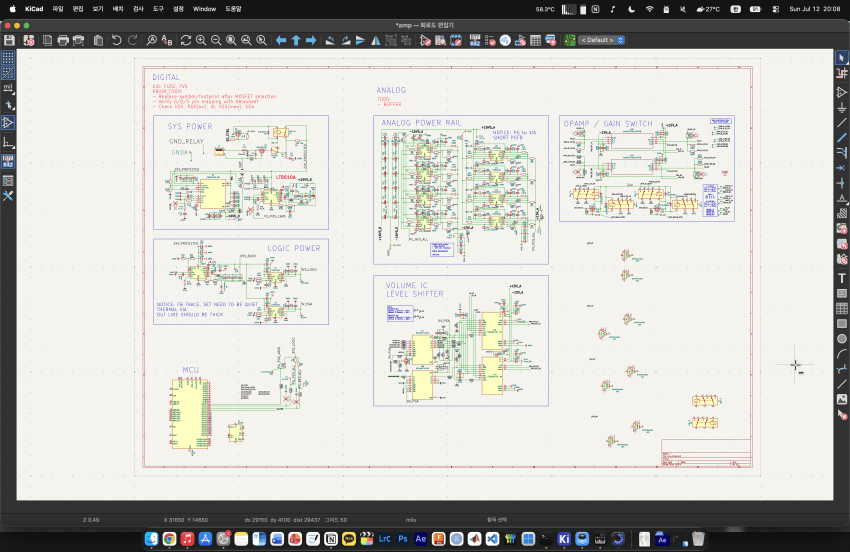This screenshot has height=552, width=850.
Task: Toggle line angle constraint mode
Action: tap(8, 143)
